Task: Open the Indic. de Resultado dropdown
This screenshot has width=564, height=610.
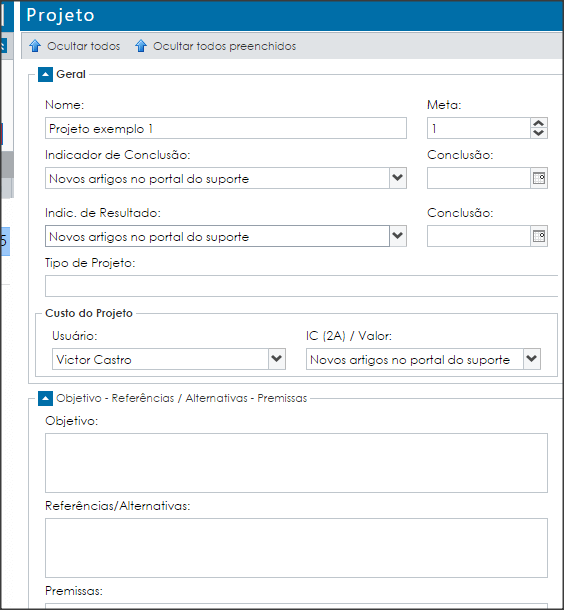Action: point(398,236)
